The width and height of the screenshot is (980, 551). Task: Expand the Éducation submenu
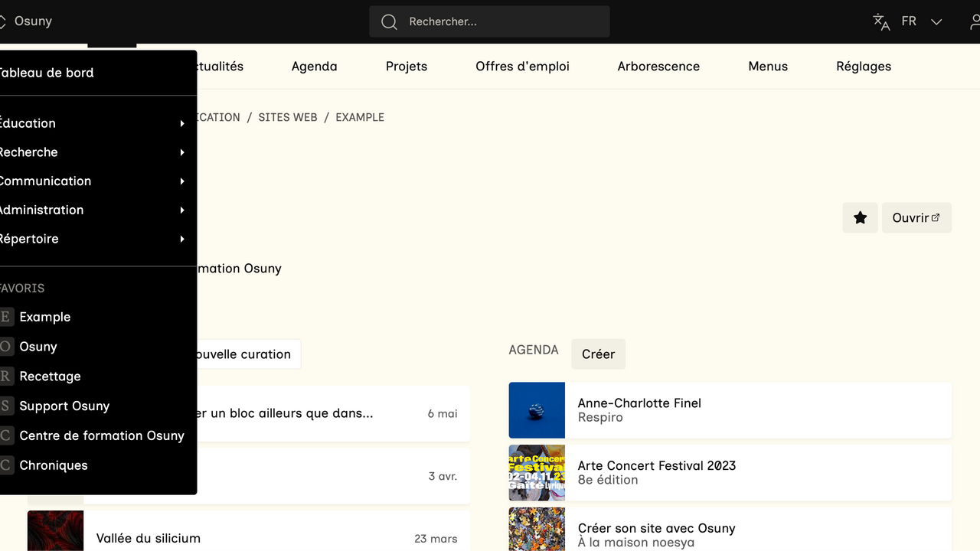181,123
